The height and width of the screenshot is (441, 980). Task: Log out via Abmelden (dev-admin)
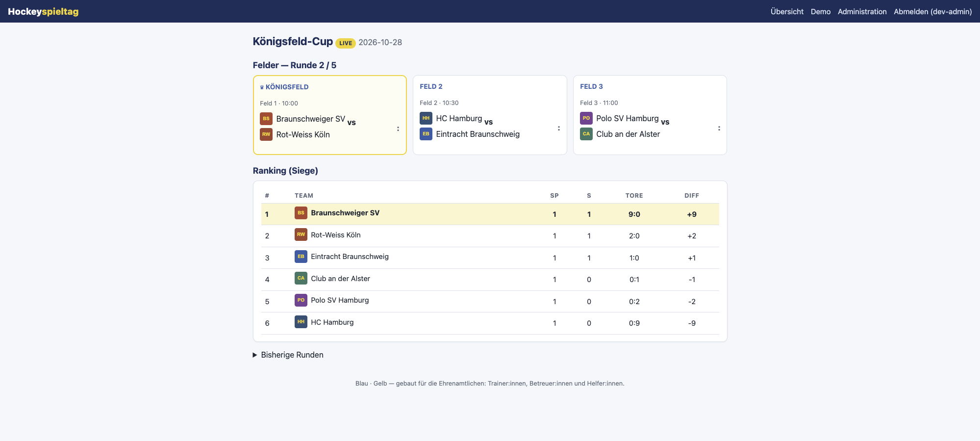[x=933, y=11]
